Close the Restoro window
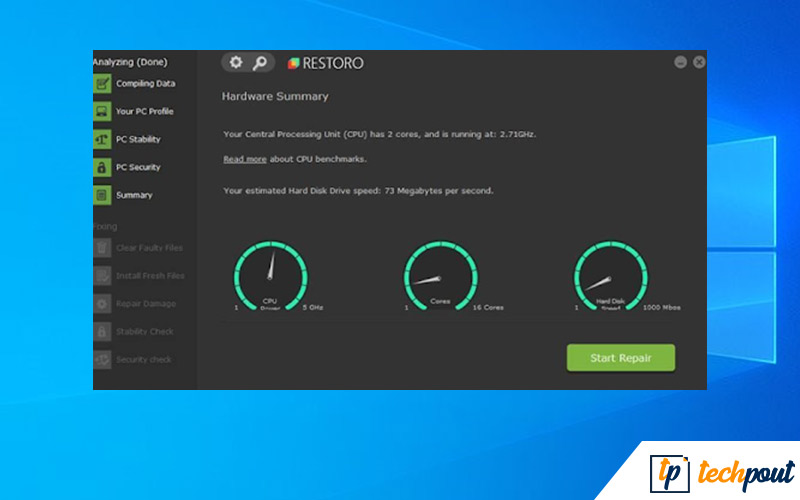This screenshot has height=500, width=800. [x=699, y=62]
